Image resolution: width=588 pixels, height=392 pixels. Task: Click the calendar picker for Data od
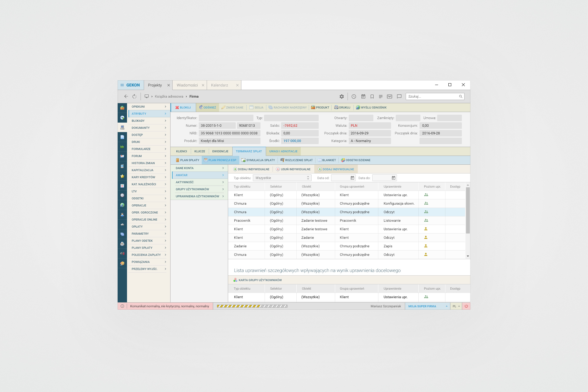[352, 178]
